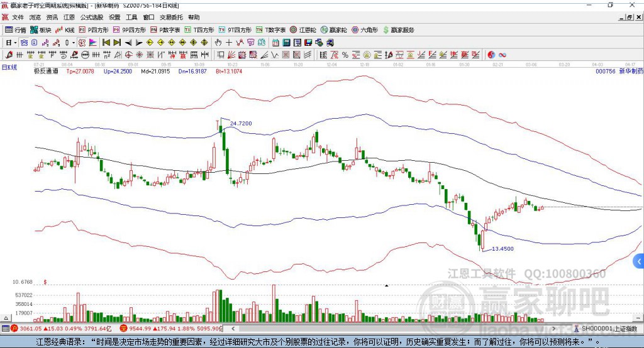The height and width of the screenshot is (348, 644).
Task: Open the 六角形 hexagon tool
Action: 365,30
